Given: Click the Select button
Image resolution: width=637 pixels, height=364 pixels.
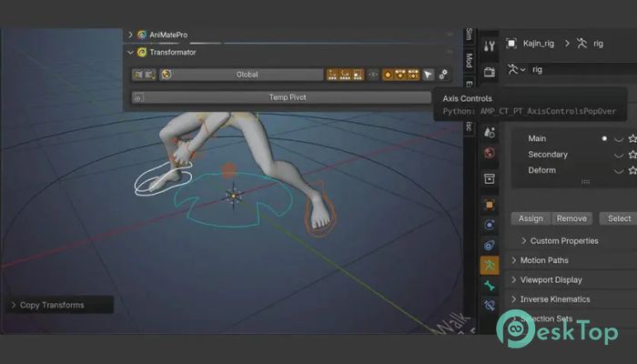Looking at the screenshot, I should (x=619, y=218).
